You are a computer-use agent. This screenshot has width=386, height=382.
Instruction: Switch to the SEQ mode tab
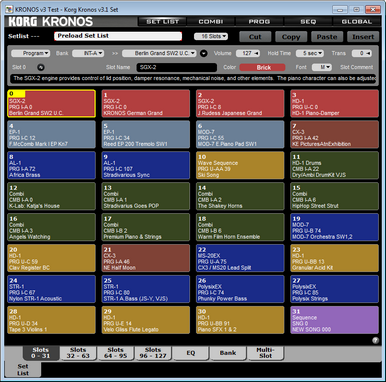(308, 22)
